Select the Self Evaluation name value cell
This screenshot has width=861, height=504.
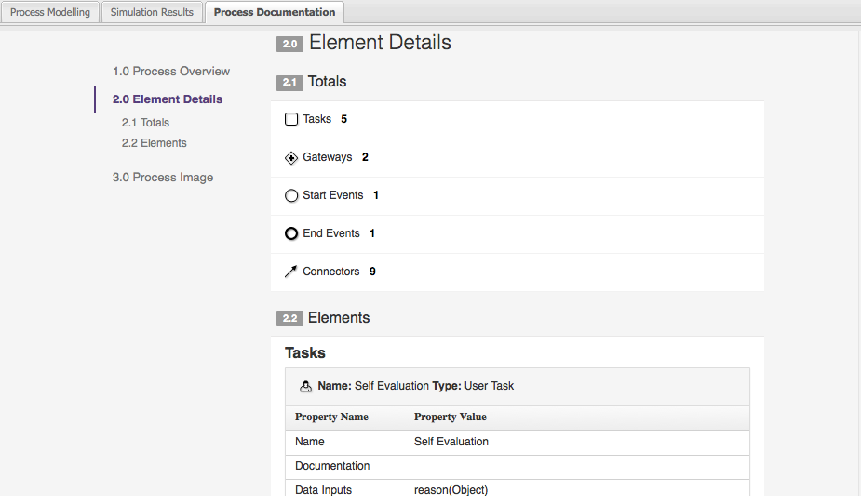(x=451, y=442)
